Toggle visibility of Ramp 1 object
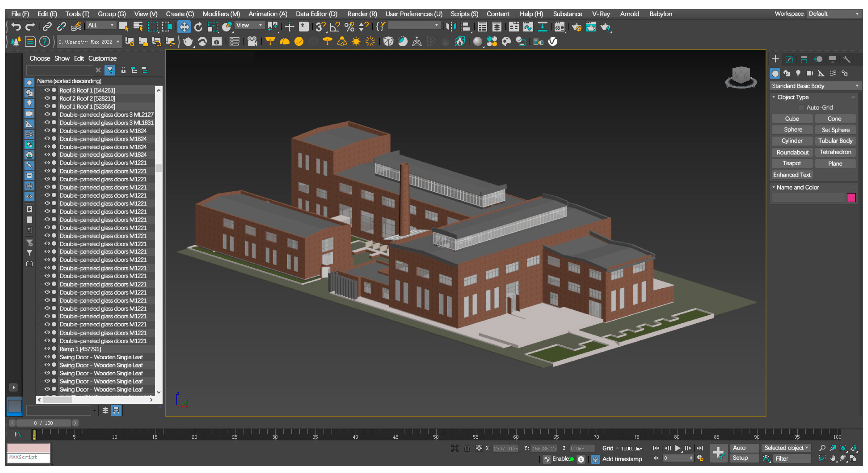Image resolution: width=868 pixels, height=473 pixels. 47,349
